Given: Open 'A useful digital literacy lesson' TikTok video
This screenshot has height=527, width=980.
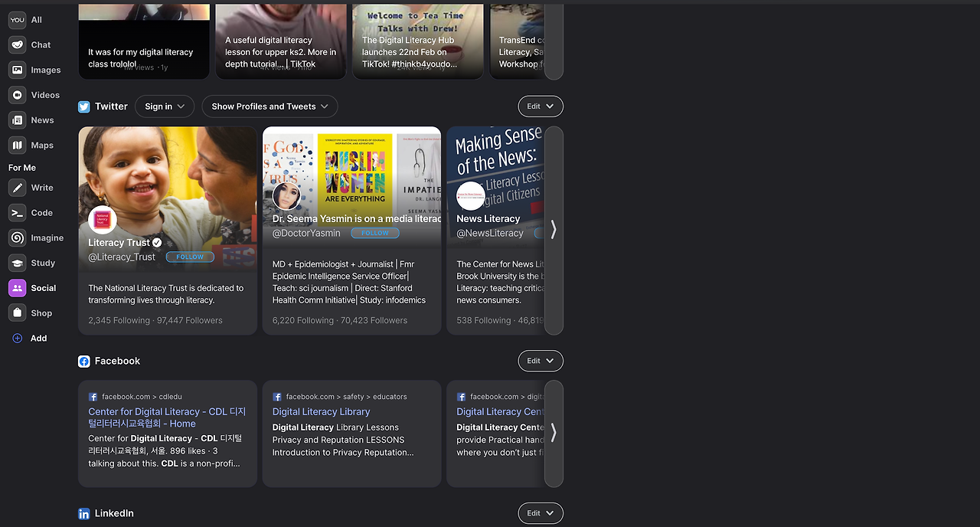Looking at the screenshot, I should pyautogui.click(x=281, y=41).
